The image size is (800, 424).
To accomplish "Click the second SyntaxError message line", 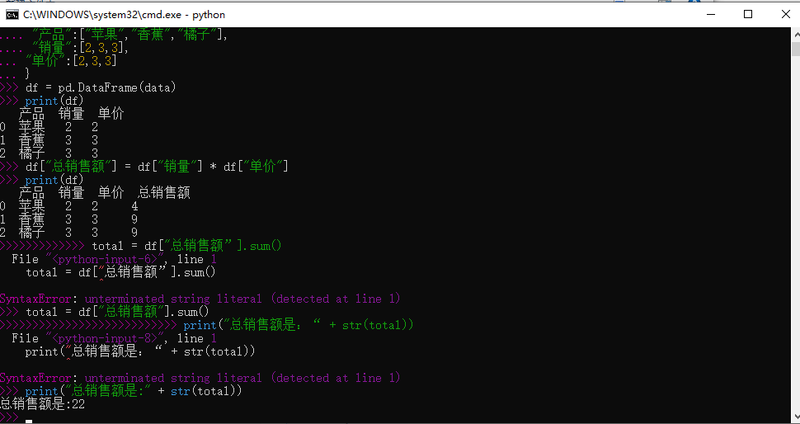I will point(200,378).
